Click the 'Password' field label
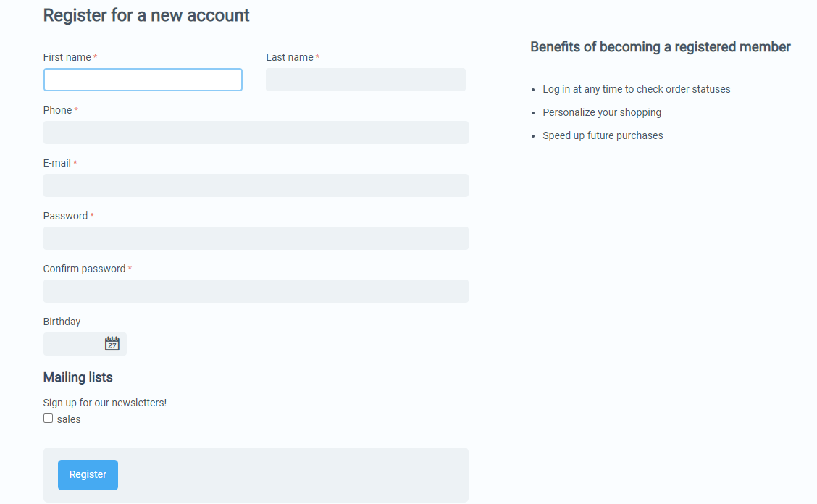817x504 pixels. (65, 216)
